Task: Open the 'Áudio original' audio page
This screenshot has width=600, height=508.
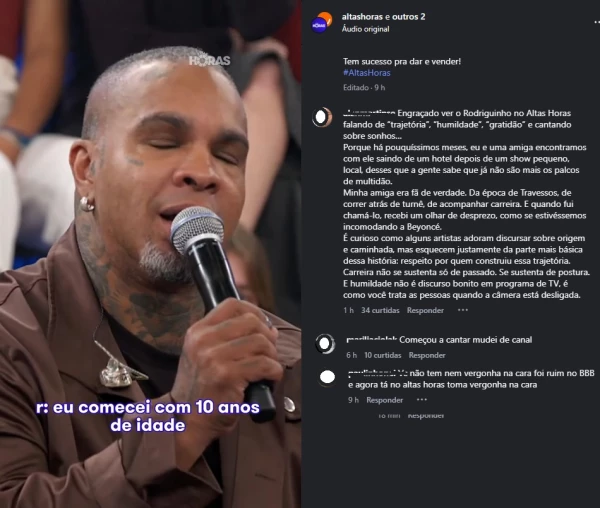Action: (x=365, y=29)
